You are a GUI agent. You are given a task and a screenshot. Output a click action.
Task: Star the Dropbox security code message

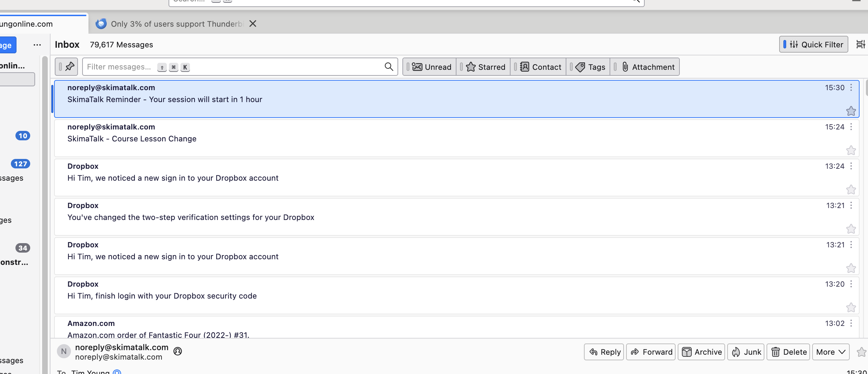851,308
